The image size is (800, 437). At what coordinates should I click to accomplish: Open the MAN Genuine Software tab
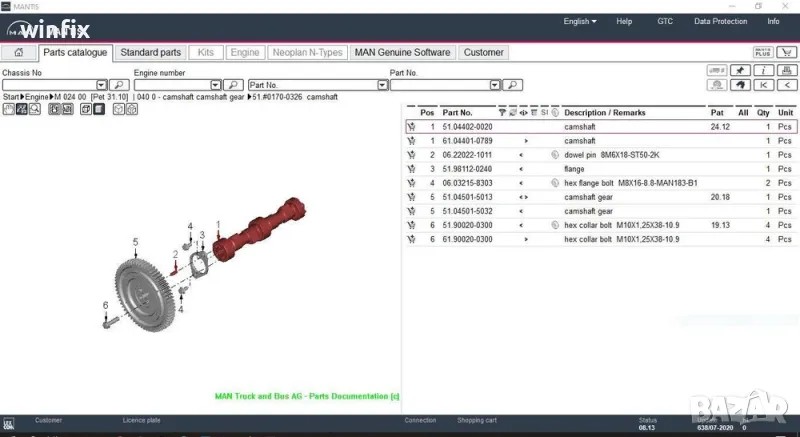click(402, 52)
